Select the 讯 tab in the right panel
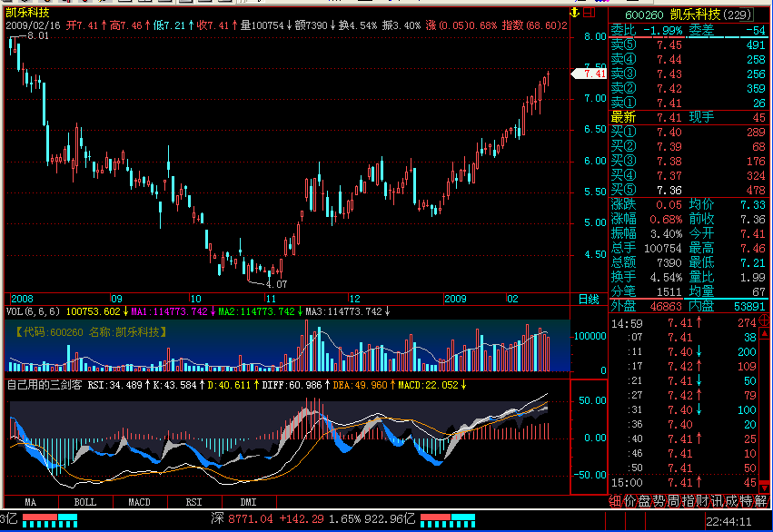This screenshot has width=773, height=532. pyautogui.click(x=718, y=501)
